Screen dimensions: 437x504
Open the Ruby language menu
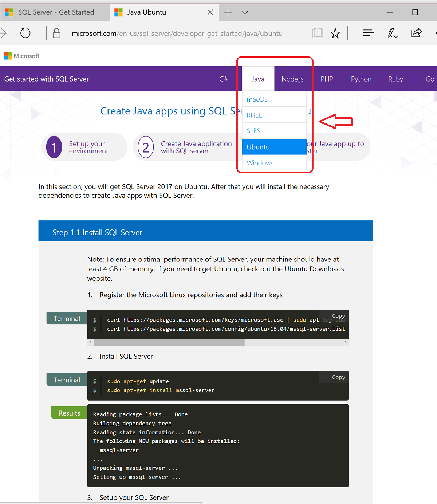click(395, 79)
